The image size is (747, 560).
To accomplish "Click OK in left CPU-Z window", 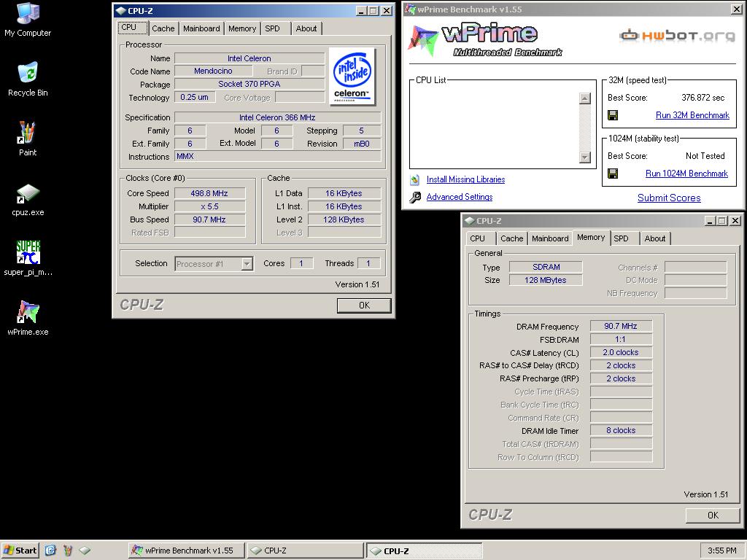I will click(364, 306).
